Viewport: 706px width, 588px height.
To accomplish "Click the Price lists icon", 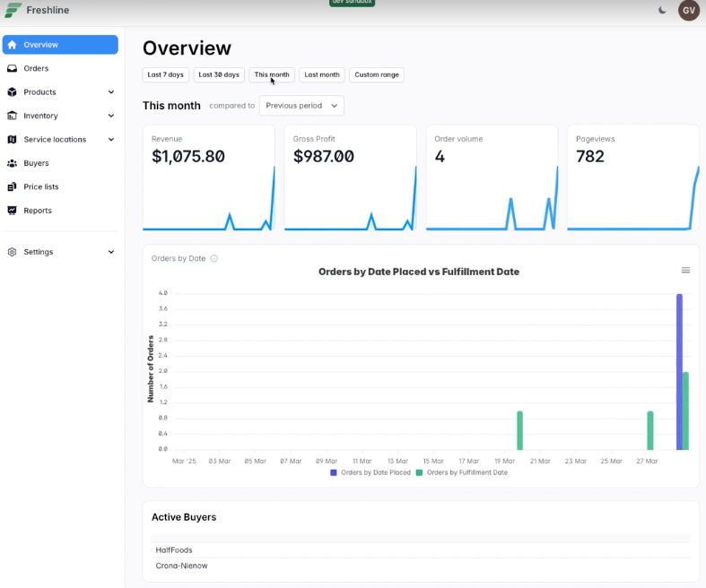I will tap(12, 186).
